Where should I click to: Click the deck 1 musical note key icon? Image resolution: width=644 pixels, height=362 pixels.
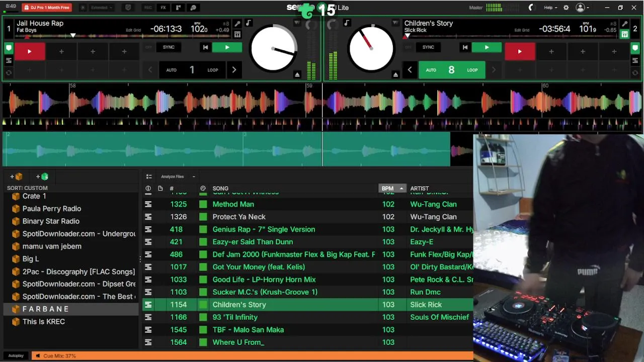pos(249,23)
